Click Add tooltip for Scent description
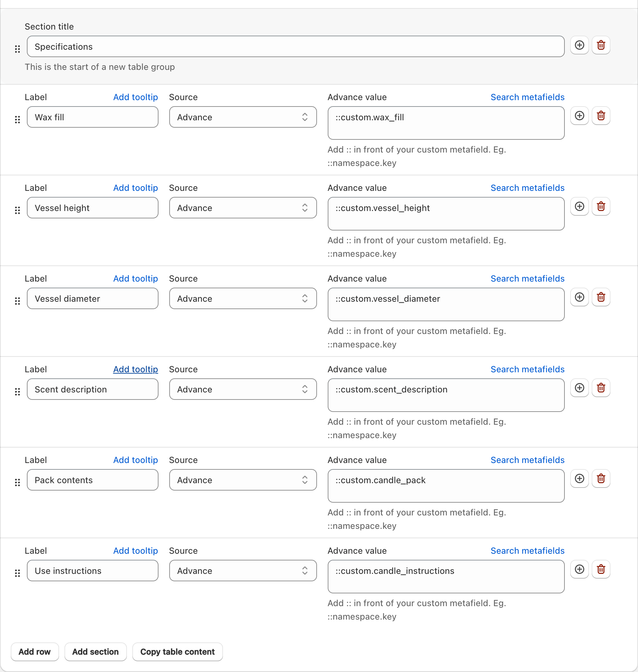Screen dimensions: 638x672 135,369
